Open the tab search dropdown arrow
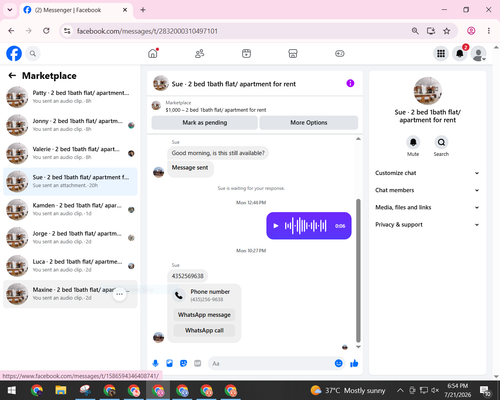 point(10,10)
